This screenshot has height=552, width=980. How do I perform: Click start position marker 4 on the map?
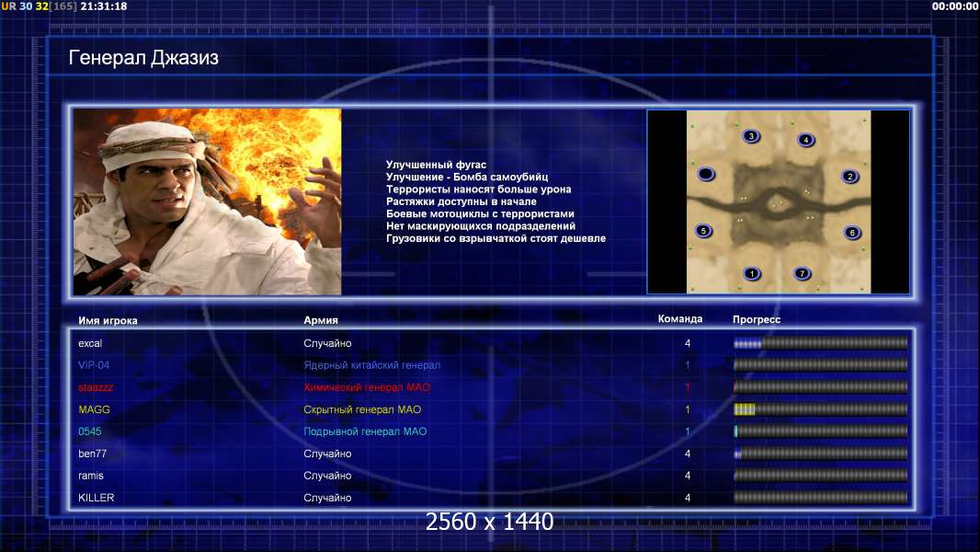point(806,140)
